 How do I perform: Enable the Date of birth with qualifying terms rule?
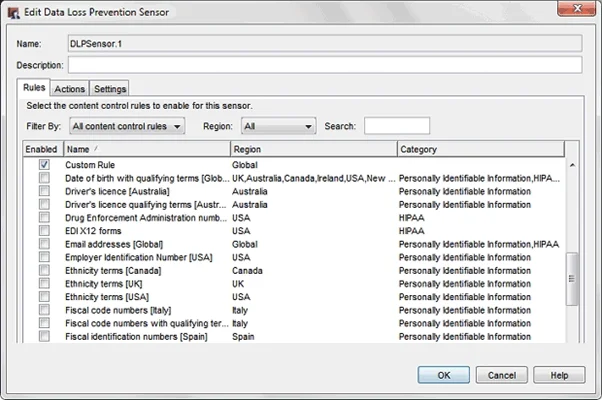pyautogui.click(x=44, y=178)
